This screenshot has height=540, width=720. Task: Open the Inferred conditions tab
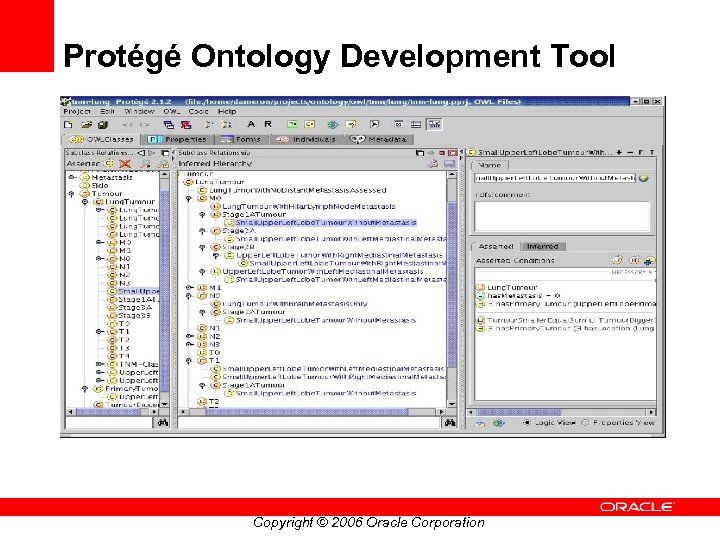543,247
